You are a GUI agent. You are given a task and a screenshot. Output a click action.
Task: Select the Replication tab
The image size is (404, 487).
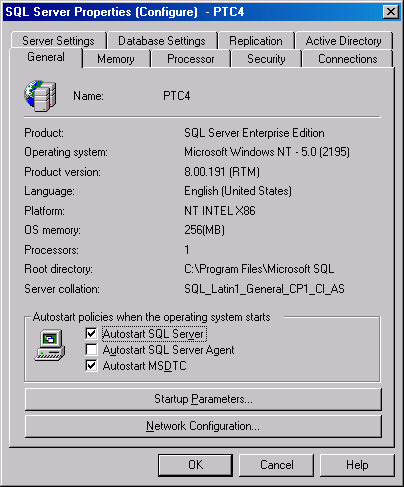[256, 41]
